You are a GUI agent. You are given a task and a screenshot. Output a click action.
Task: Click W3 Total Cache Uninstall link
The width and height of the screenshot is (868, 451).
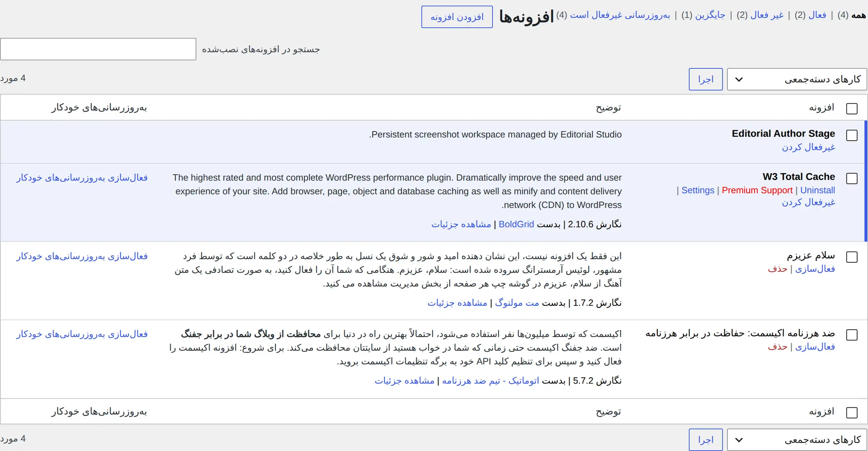[817, 190]
